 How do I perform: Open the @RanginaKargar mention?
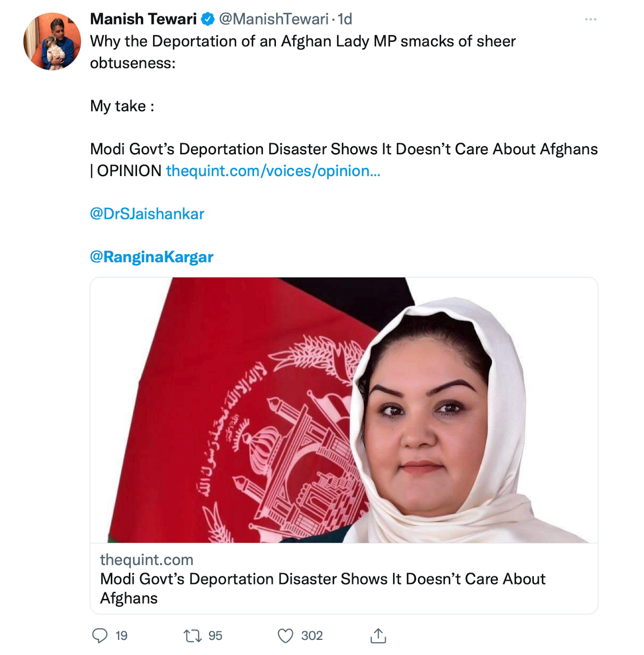151,256
